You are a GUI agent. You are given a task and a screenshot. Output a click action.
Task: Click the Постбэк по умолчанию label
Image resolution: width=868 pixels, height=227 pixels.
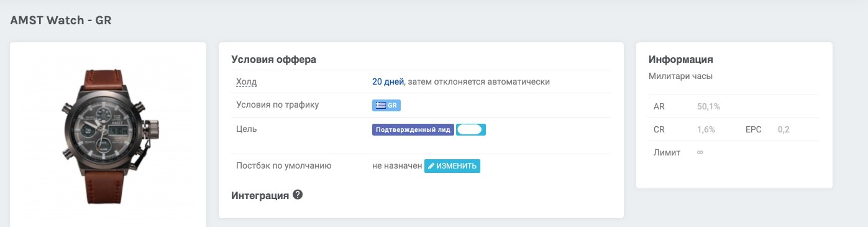coord(284,165)
